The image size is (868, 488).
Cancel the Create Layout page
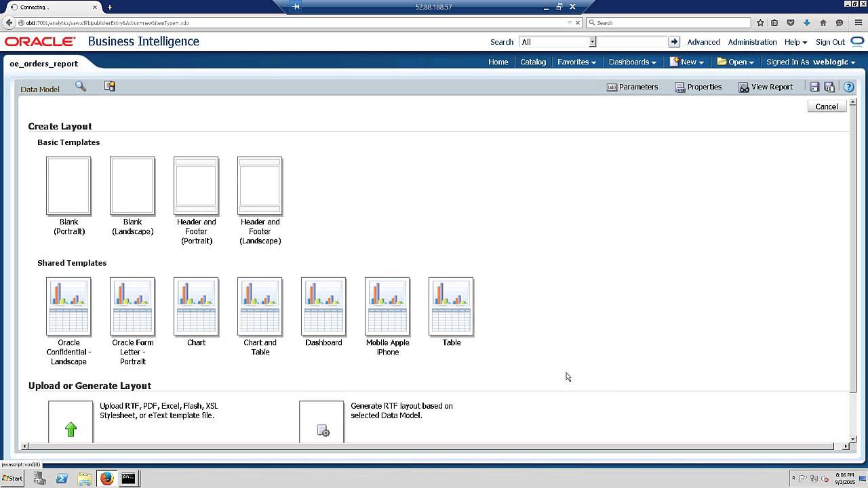point(826,106)
